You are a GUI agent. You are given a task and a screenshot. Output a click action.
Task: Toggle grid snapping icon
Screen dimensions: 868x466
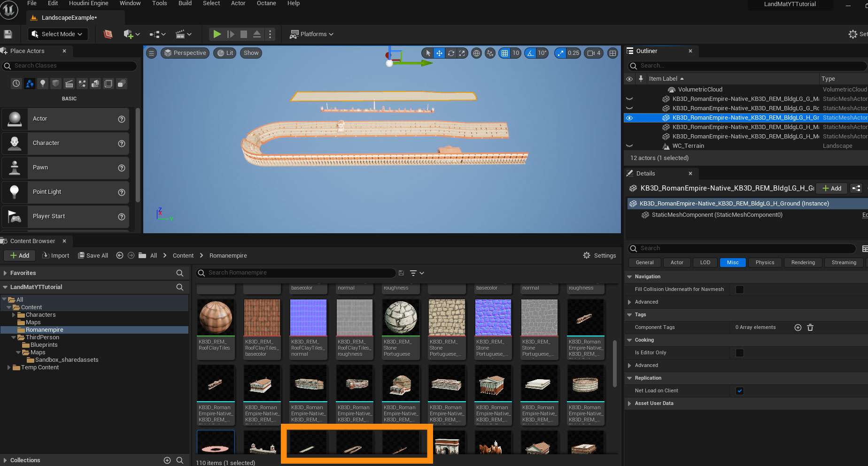(504, 53)
